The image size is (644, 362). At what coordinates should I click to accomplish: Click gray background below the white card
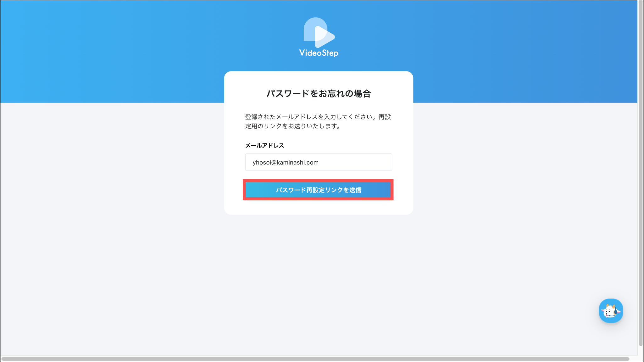click(x=319, y=267)
